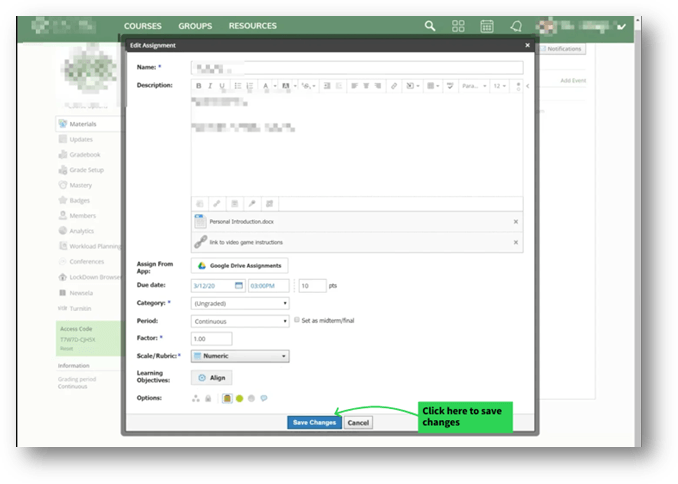
Task: Decrease indent of the paragraph
Action: (339, 86)
